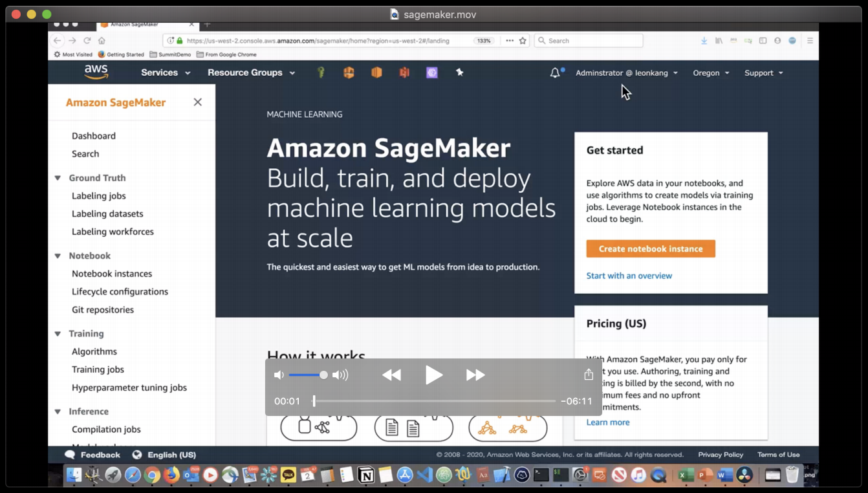Reload the page in Firefox
Viewport: 868px width, 493px height.
(87, 40)
